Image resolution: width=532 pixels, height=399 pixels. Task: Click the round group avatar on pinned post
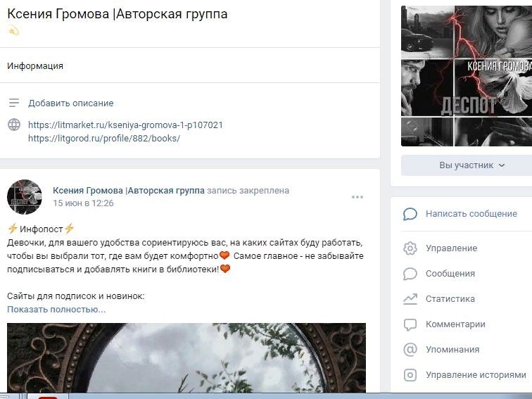(25, 197)
